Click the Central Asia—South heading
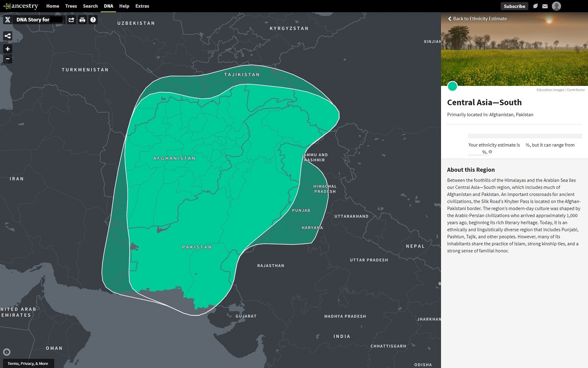This screenshot has width=588, height=368. (484, 103)
